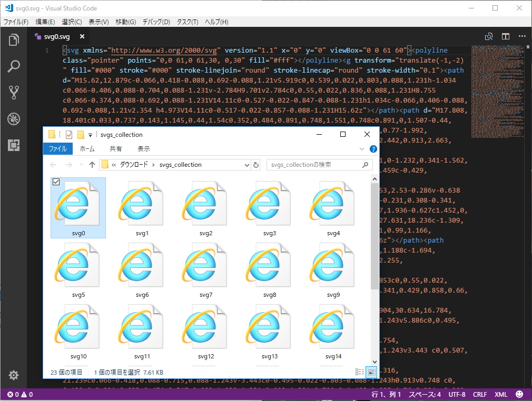Open the Search view in VS Code
The image size is (532, 401).
[13, 67]
